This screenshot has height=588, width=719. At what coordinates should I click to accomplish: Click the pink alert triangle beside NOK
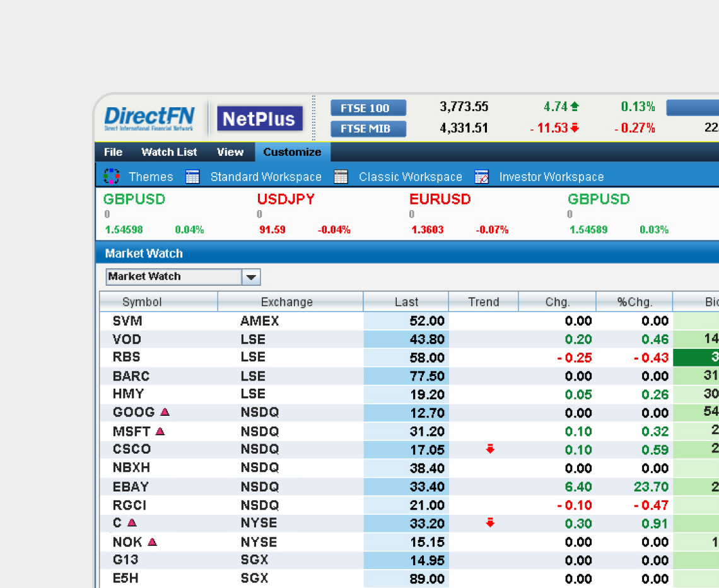[153, 542]
